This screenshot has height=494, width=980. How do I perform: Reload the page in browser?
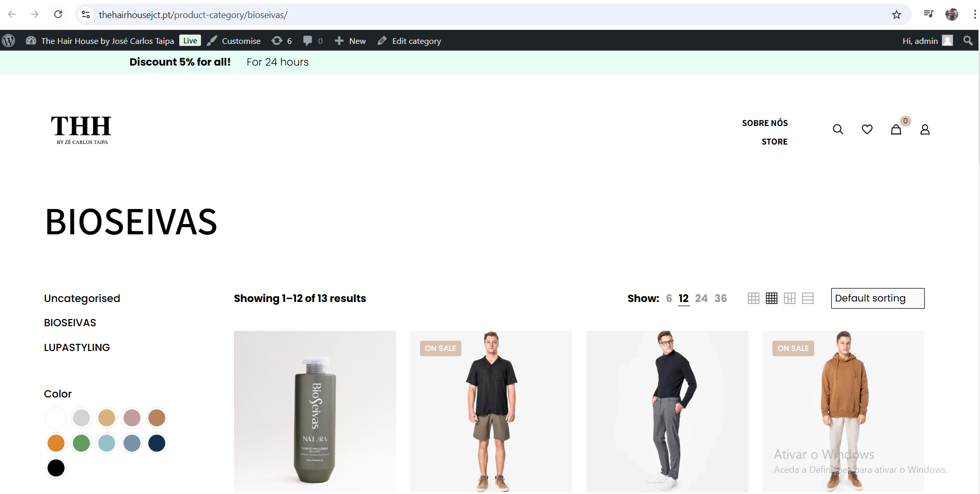point(58,14)
